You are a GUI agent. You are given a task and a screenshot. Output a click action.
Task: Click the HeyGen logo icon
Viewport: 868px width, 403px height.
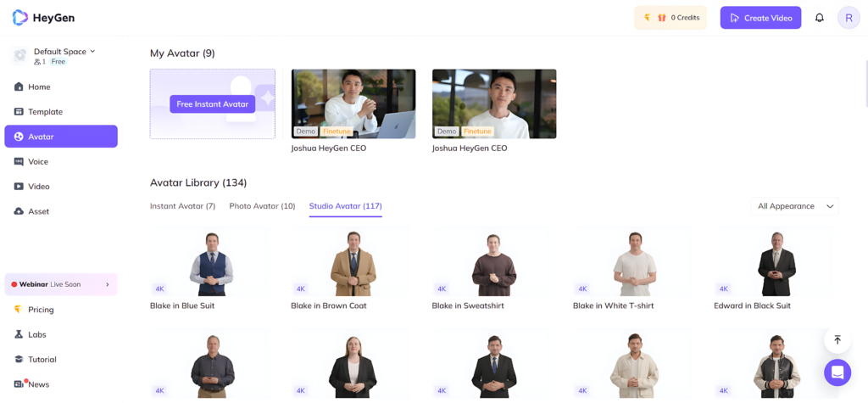[x=20, y=18]
